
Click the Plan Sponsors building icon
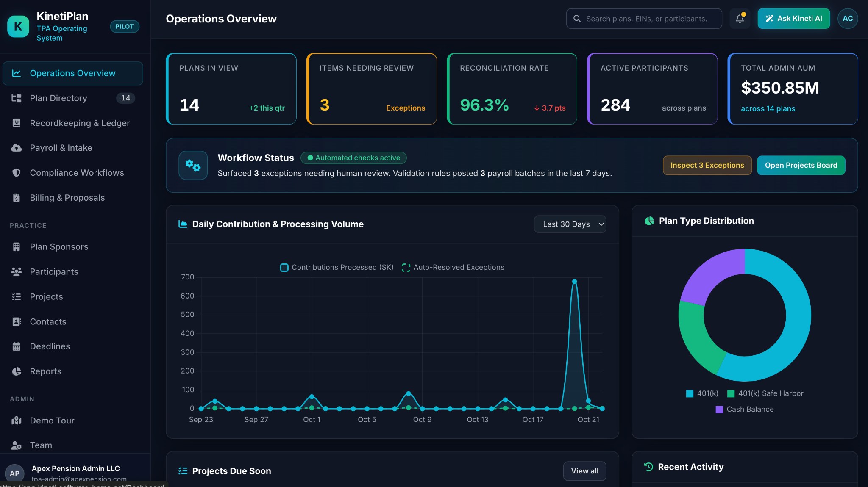pyautogui.click(x=17, y=247)
